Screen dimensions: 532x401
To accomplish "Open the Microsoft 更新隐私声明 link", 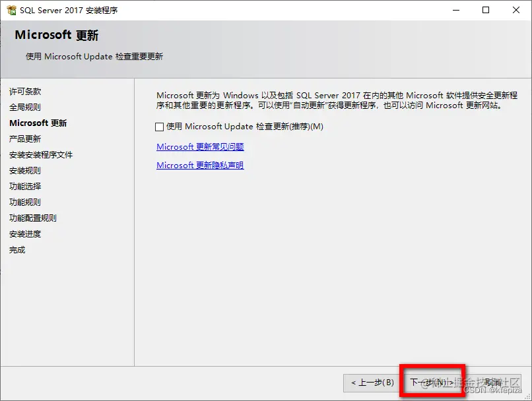I will click(200, 165).
